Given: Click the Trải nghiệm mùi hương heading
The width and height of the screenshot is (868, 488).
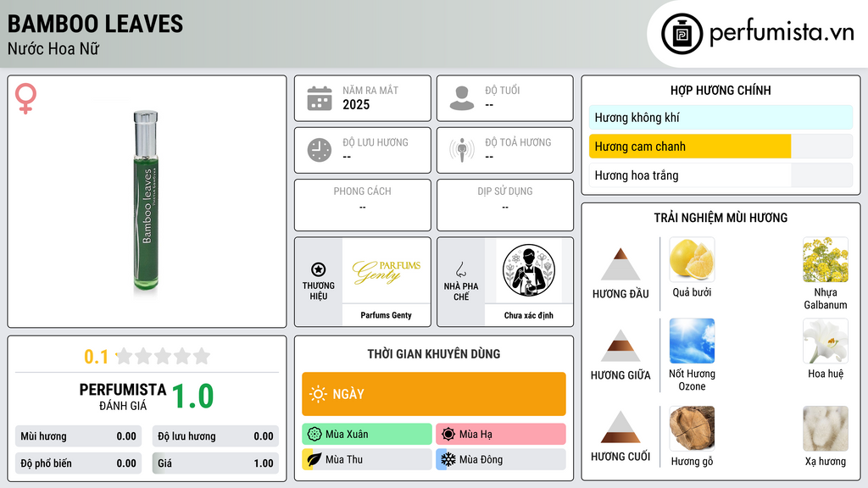Looking at the screenshot, I should (x=721, y=218).
